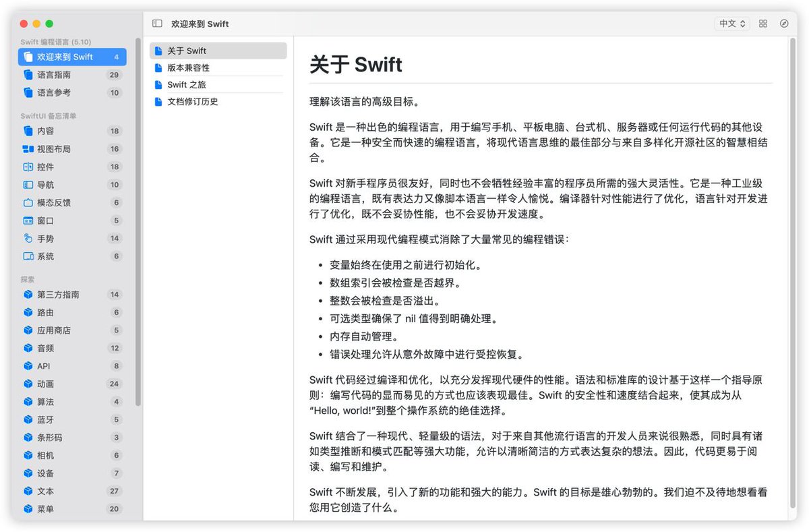Click the 手势 gesture hand icon
The image size is (809, 532).
point(28,239)
